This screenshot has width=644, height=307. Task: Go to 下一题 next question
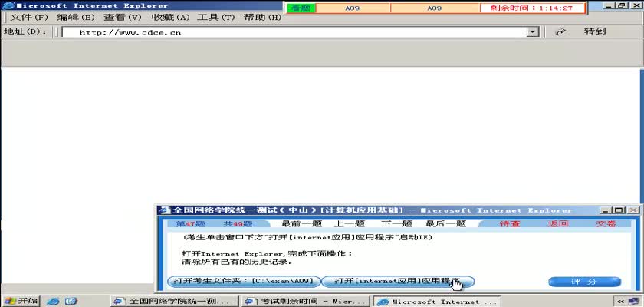click(x=396, y=223)
